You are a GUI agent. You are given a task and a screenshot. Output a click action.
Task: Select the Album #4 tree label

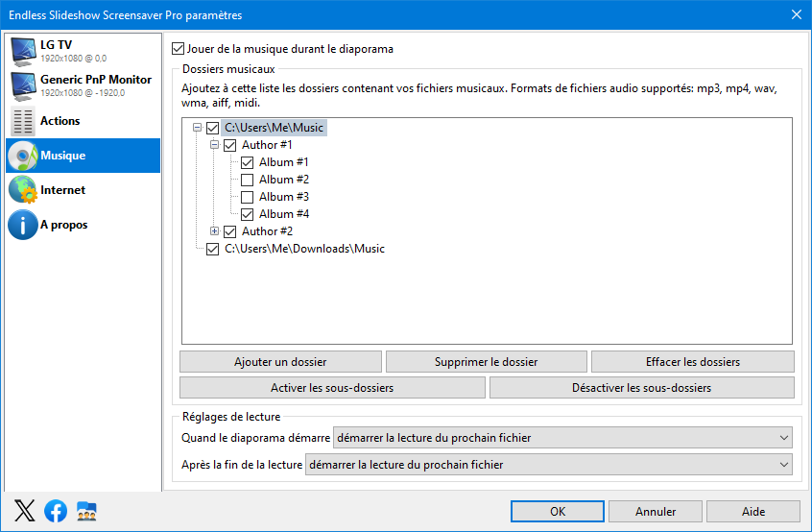[284, 214]
